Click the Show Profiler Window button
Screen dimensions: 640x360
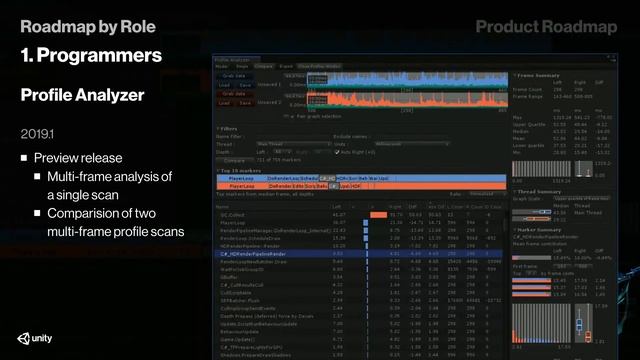pyautogui.click(x=319, y=66)
